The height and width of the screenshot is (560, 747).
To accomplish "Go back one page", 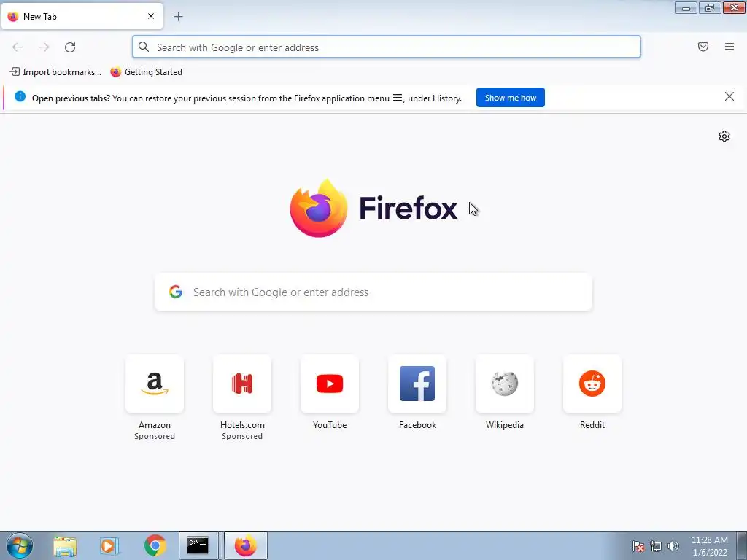I will [18, 47].
